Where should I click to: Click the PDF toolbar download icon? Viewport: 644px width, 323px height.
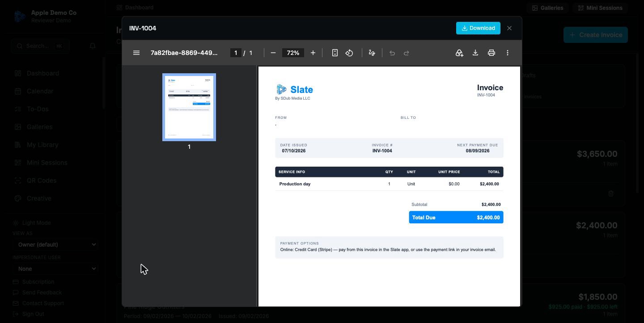click(x=475, y=53)
